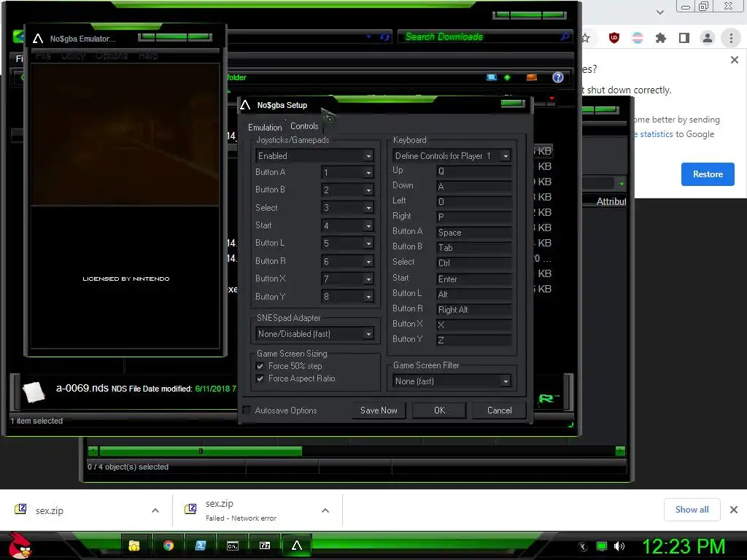Open File Explorer from the taskbar
The width and height of the screenshot is (747, 560).
(x=134, y=545)
